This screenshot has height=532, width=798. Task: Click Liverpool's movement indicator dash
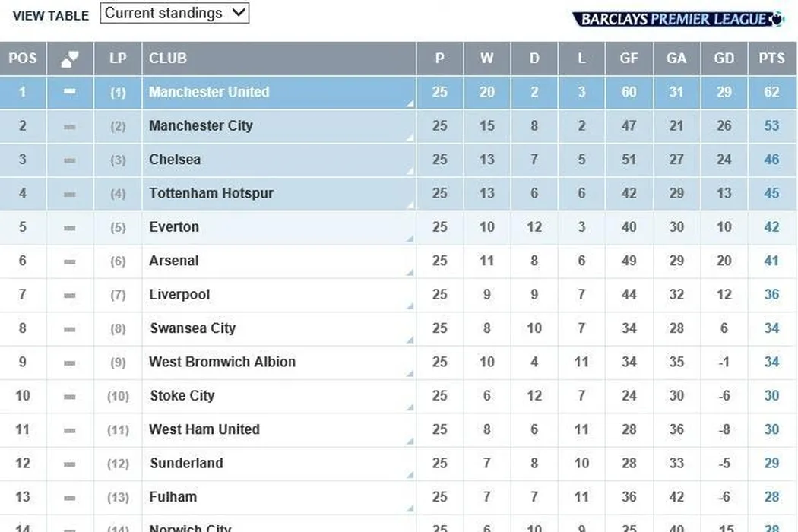coord(70,295)
